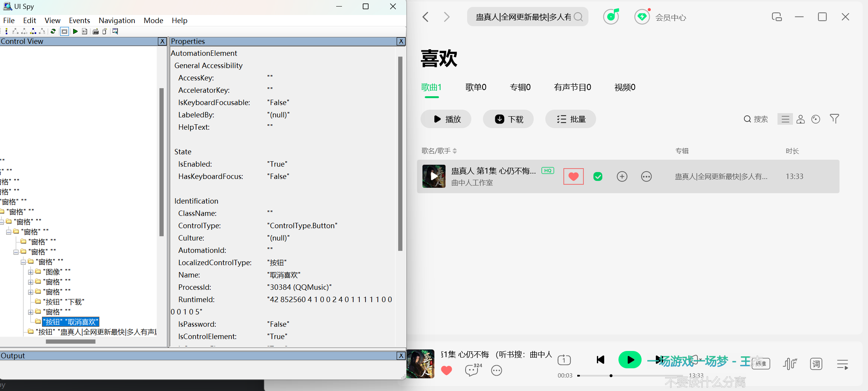The height and width of the screenshot is (391, 868).
Task: Open the filter funnel icon
Action: pyautogui.click(x=834, y=119)
